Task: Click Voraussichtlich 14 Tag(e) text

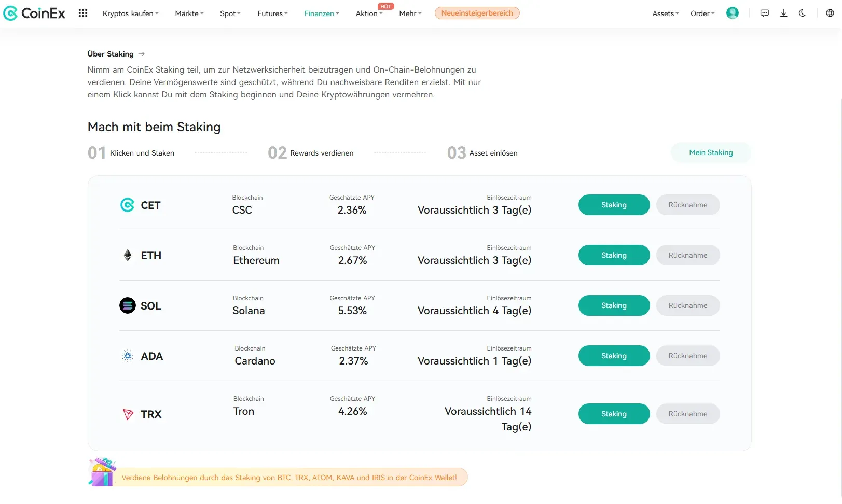Action: point(488,419)
